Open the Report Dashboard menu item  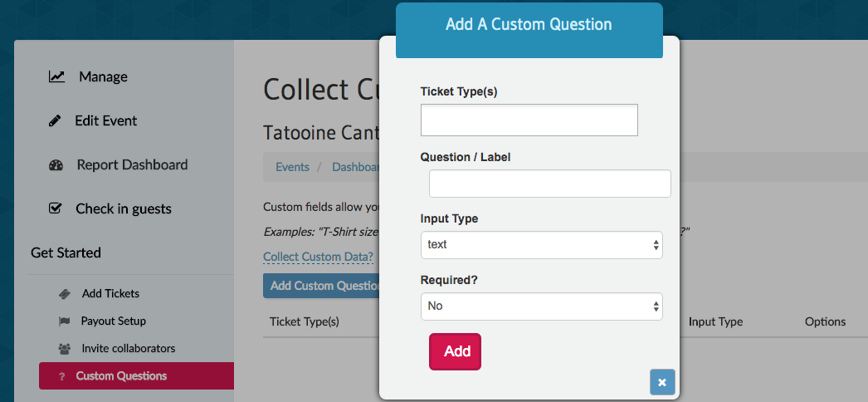132,164
